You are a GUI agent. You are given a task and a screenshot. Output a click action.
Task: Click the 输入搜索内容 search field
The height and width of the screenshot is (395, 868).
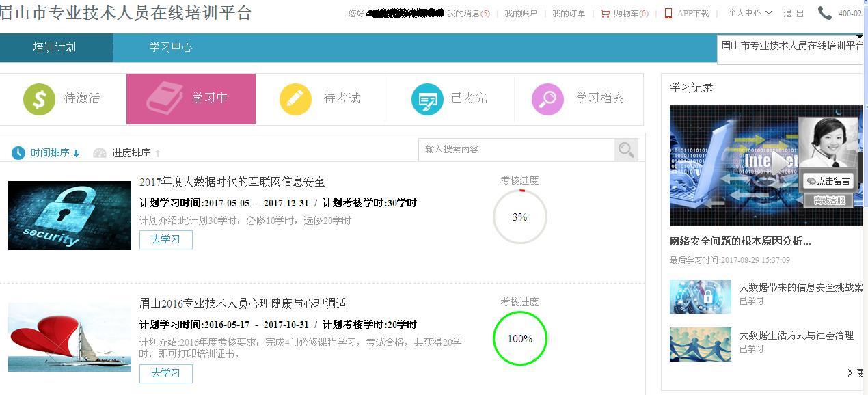coord(516,150)
